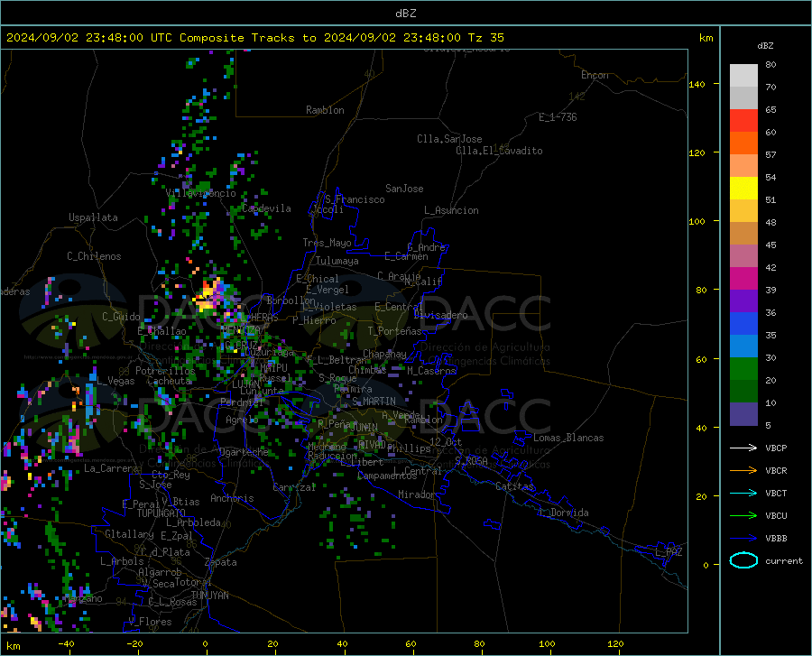Click the cyan 'current' ellipse icon
The image size is (812, 656).
(743, 560)
